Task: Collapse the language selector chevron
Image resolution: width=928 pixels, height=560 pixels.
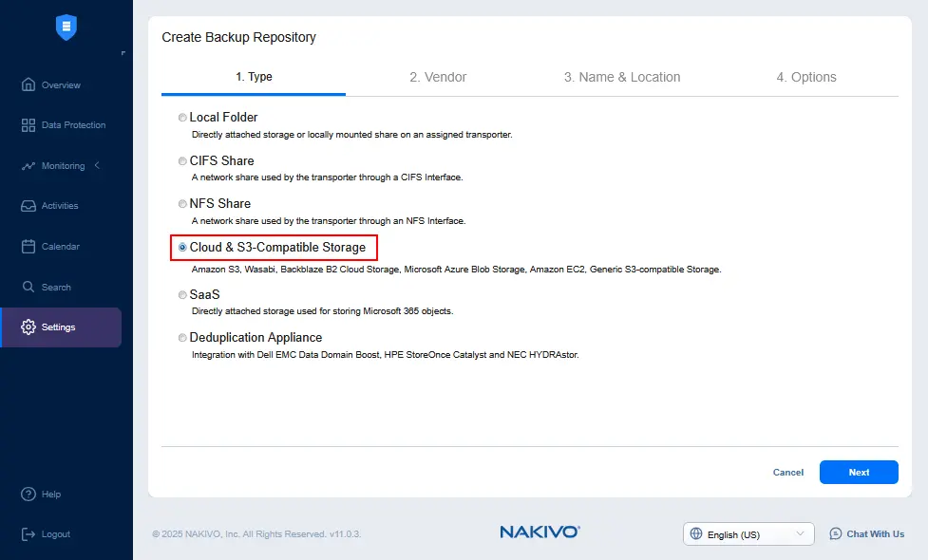Action: click(803, 533)
